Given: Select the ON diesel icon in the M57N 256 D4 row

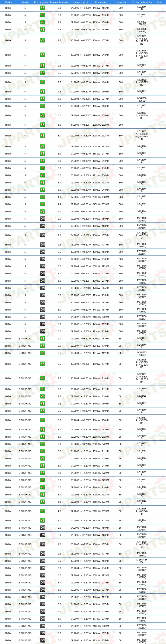Looking at the screenshot, I should coord(43,561).
